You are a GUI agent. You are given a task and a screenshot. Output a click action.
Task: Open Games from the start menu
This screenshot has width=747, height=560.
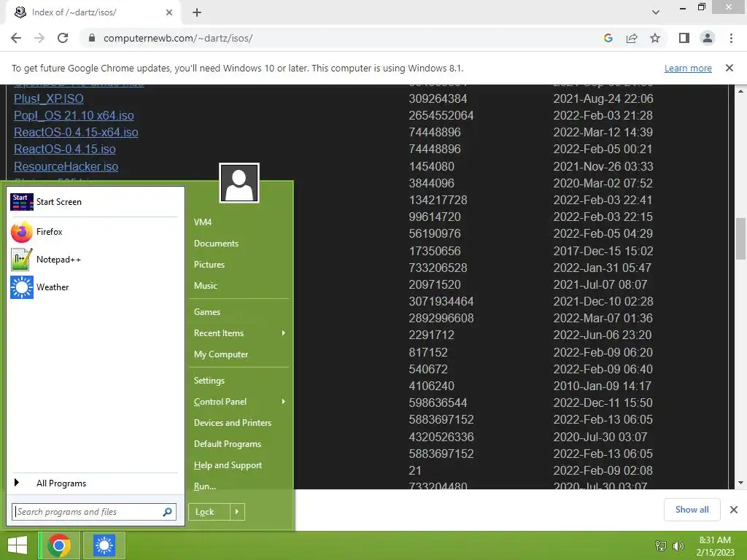pos(207,312)
